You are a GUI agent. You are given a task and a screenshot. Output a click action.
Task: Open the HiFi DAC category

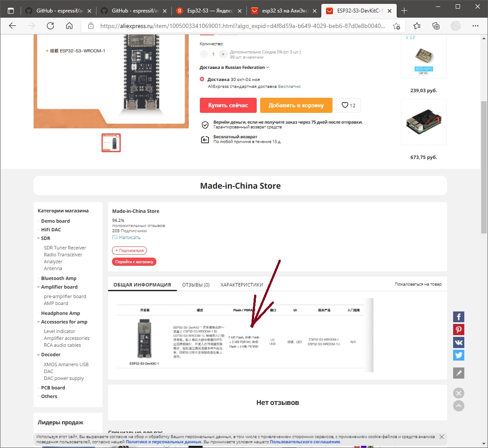pos(51,230)
